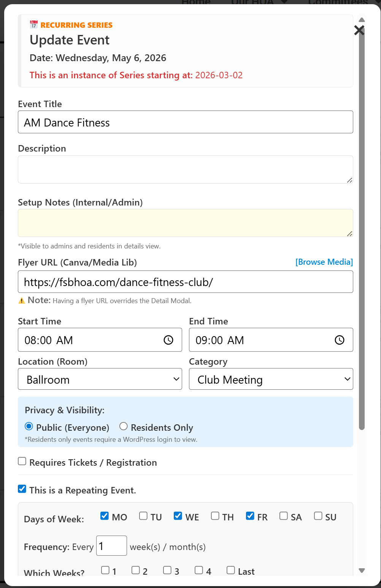The width and height of the screenshot is (381, 588).
Task: Focus the Description text area
Action: coord(186,169)
